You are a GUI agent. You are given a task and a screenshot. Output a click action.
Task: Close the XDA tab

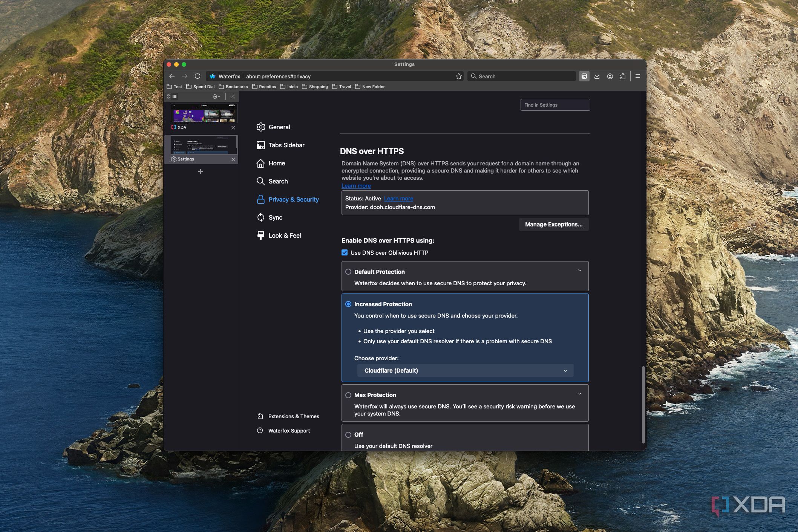pyautogui.click(x=233, y=128)
